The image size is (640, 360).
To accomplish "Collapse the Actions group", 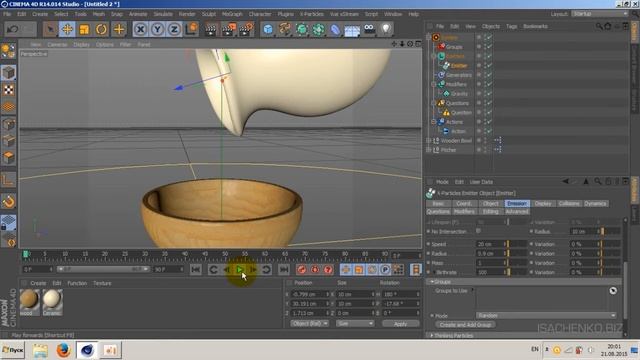I will [x=433, y=122].
